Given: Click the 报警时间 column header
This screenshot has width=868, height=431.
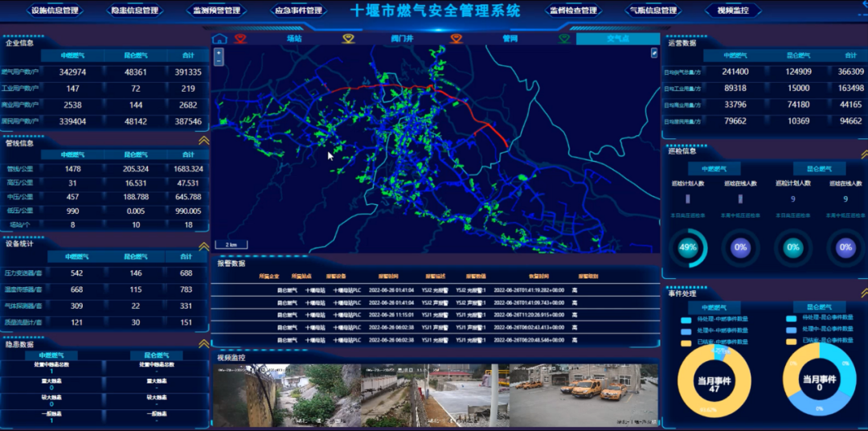Looking at the screenshot, I should pyautogui.click(x=388, y=276).
